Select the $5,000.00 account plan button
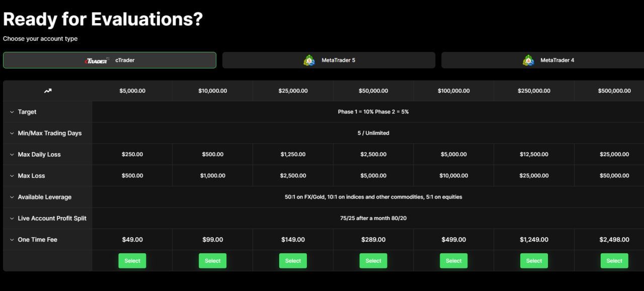The height and width of the screenshot is (291, 644). (x=132, y=261)
